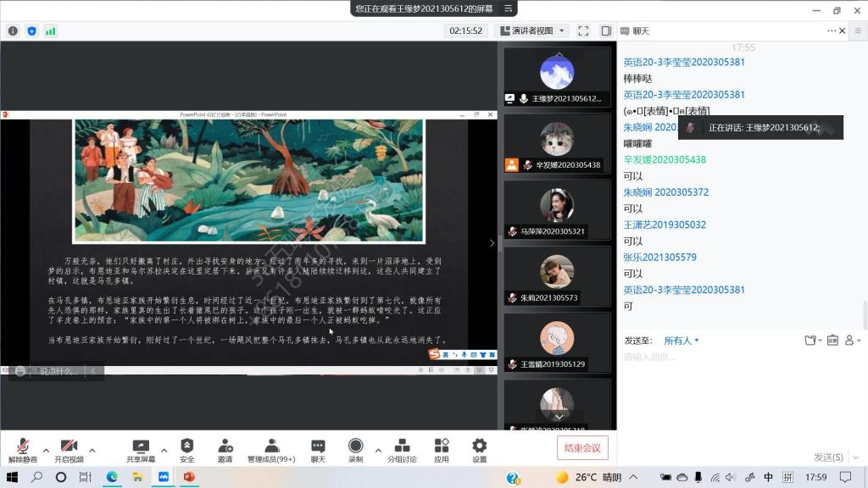
Task: Unmute microphone with 解除静音 button
Action: pyautogui.click(x=23, y=449)
